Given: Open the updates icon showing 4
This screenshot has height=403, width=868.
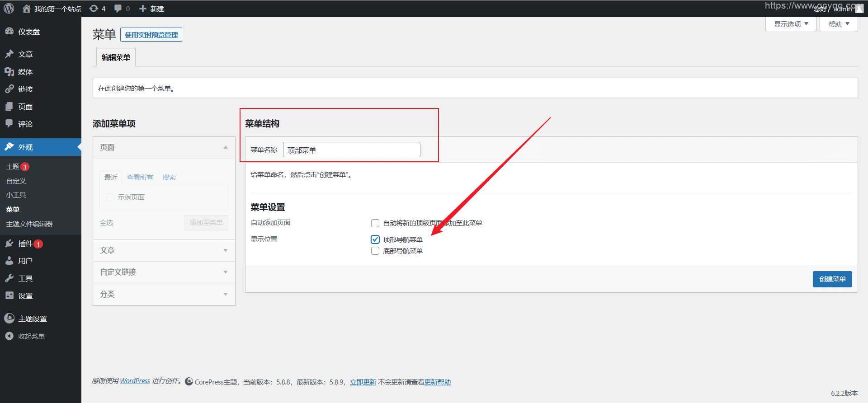Looking at the screenshot, I should [x=94, y=9].
